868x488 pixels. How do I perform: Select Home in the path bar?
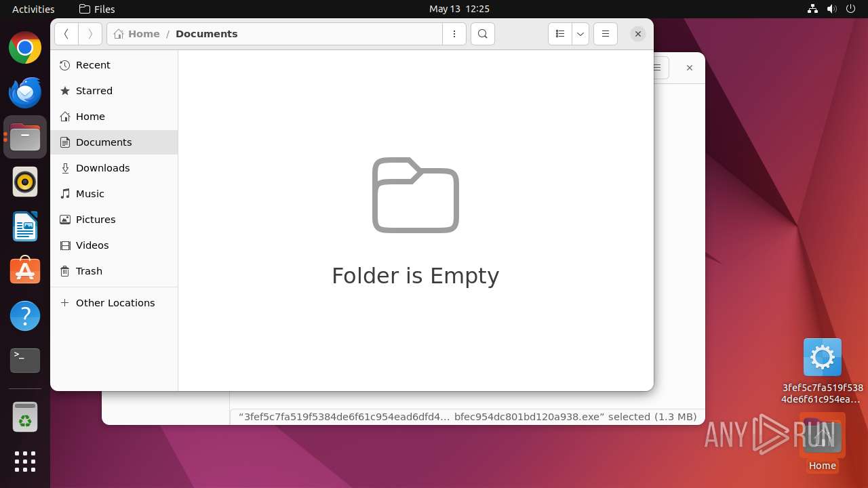(x=137, y=34)
